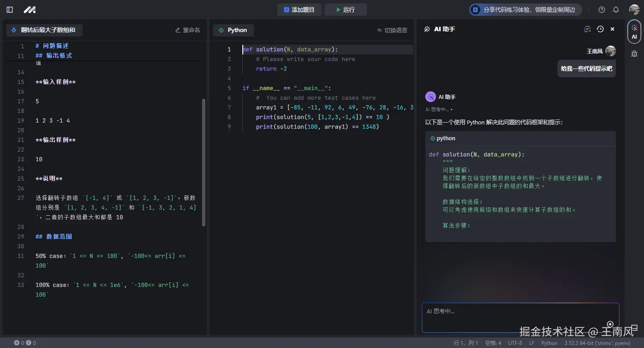Open the notifications bell

point(616,10)
